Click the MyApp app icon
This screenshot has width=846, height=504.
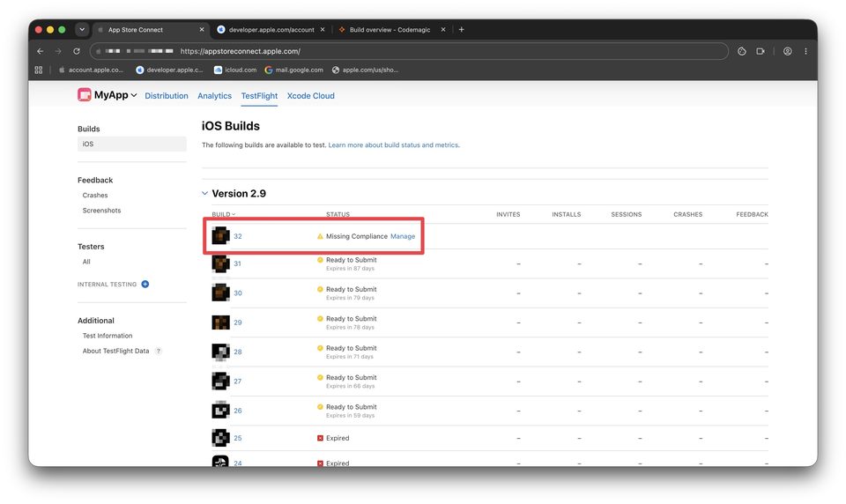(x=85, y=95)
